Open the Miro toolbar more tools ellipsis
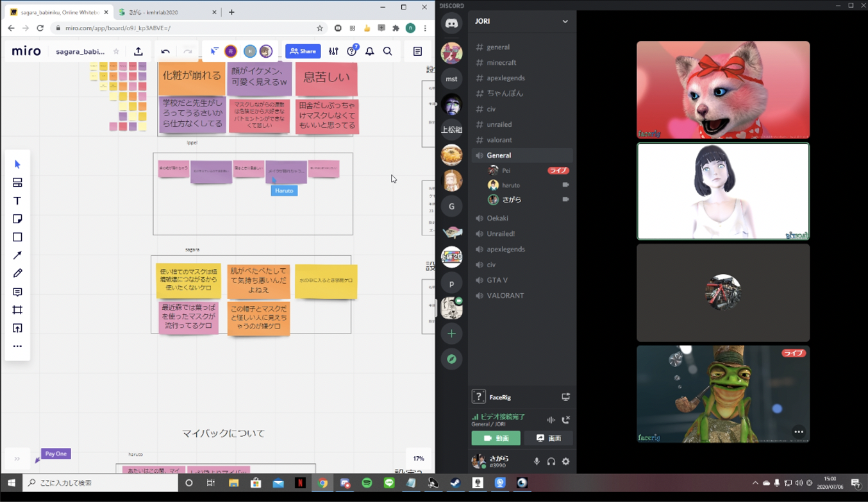The image size is (868, 503). 17,346
